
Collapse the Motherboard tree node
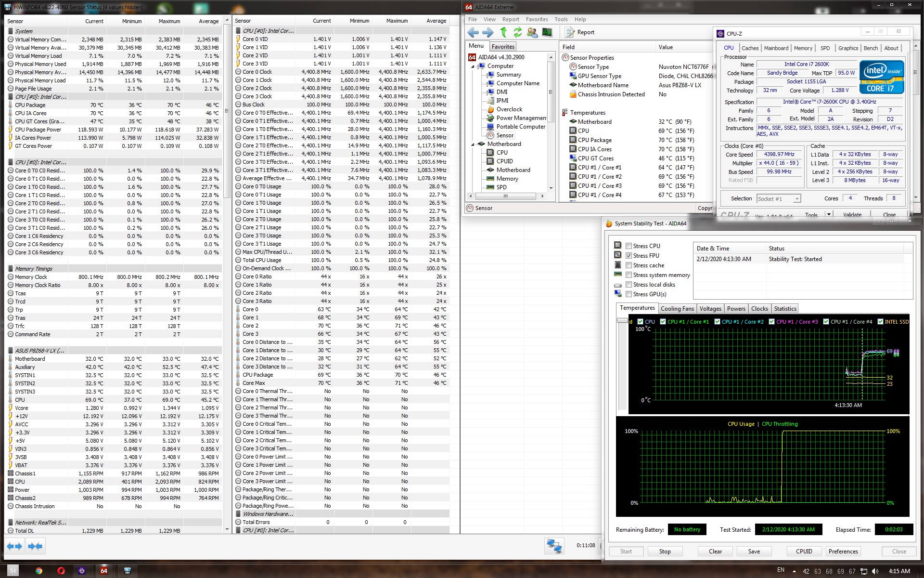[x=473, y=144]
